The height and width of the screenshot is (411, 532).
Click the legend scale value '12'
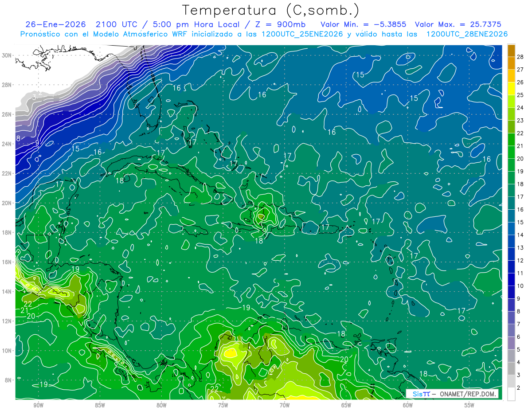click(x=521, y=261)
